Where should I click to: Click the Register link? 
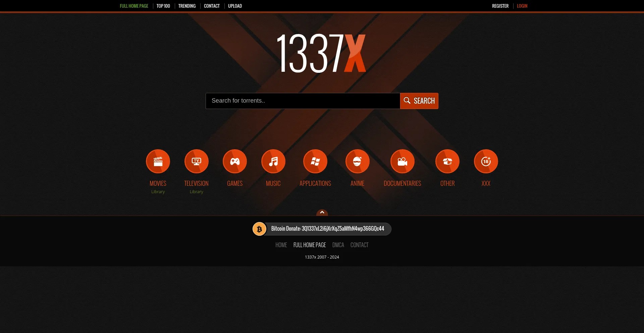[x=500, y=6]
